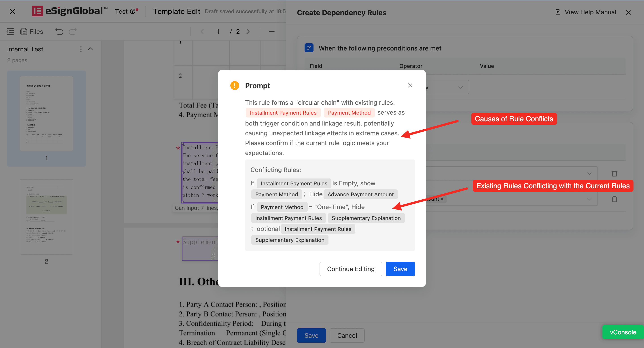Click the Payment Method tag in the second conflicting rule
The height and width of the screenshot is (348, 644).
[282, 207]
